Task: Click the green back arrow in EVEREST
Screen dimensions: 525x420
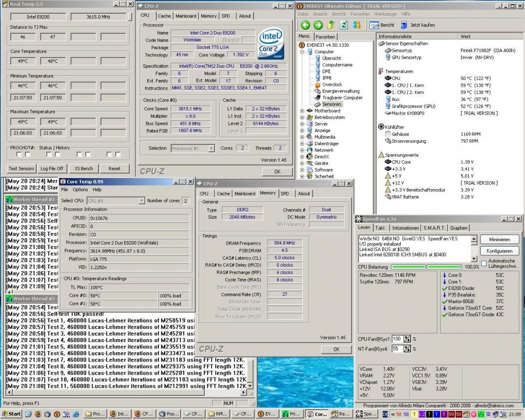Action: (305, 25)
